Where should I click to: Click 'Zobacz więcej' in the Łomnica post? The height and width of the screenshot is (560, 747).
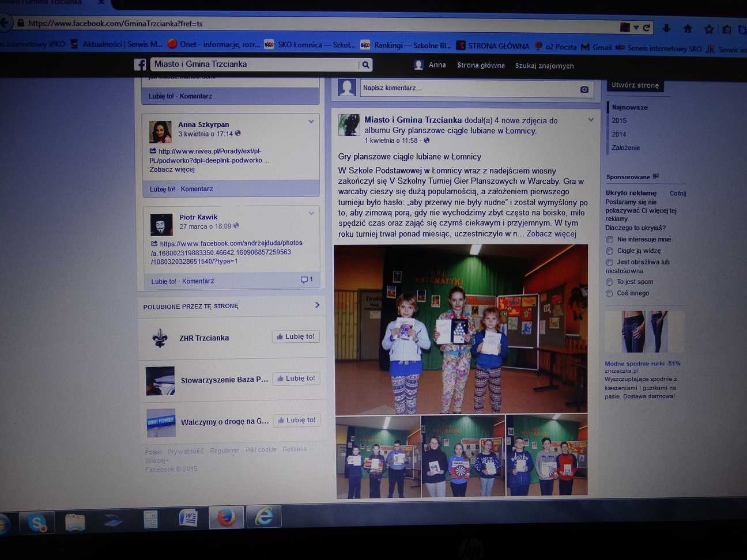(x=551, y=234)
